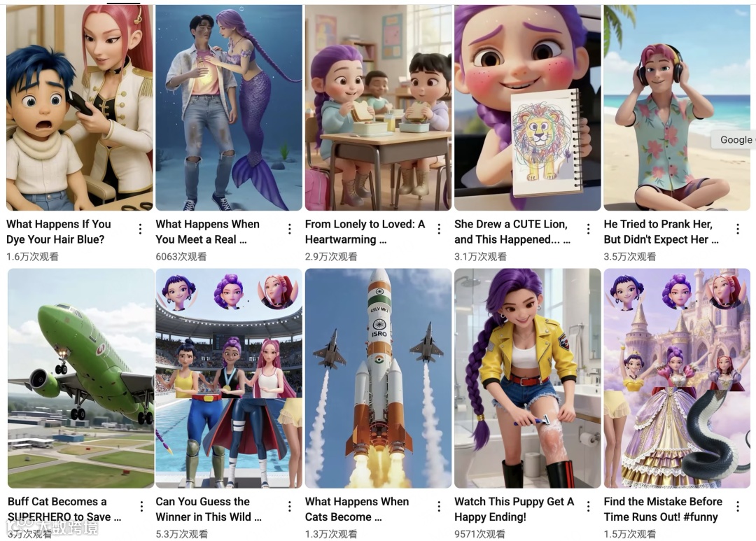Open options menu for 'Dye Your Hair Blue' video
756x541 pixels.
click(140, 229)
